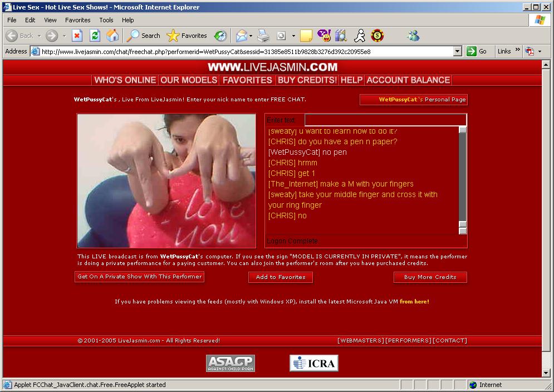Open the Forward button history dropdown arrow
554x392 pixels.
[x=64, y=36]
